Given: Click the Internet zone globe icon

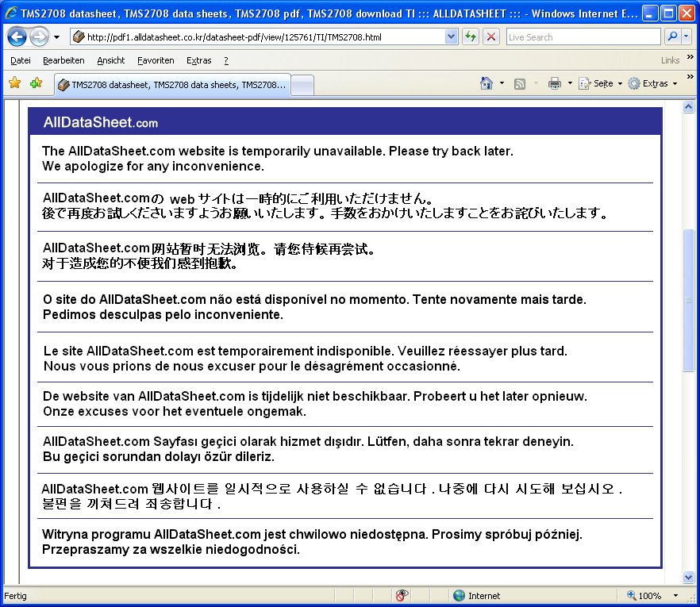Looking at the screenshot, I should point(459,595).
